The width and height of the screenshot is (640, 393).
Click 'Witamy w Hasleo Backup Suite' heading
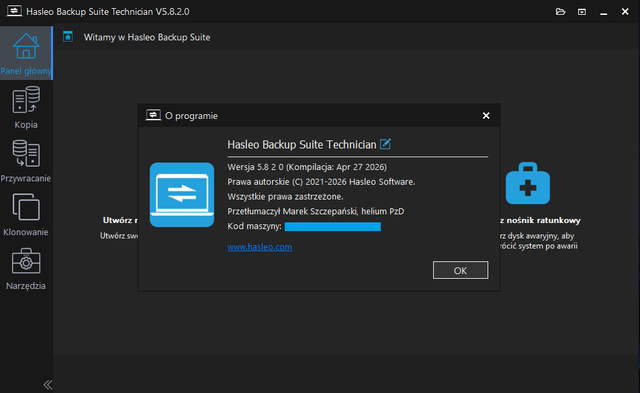[x=147, y=37]
